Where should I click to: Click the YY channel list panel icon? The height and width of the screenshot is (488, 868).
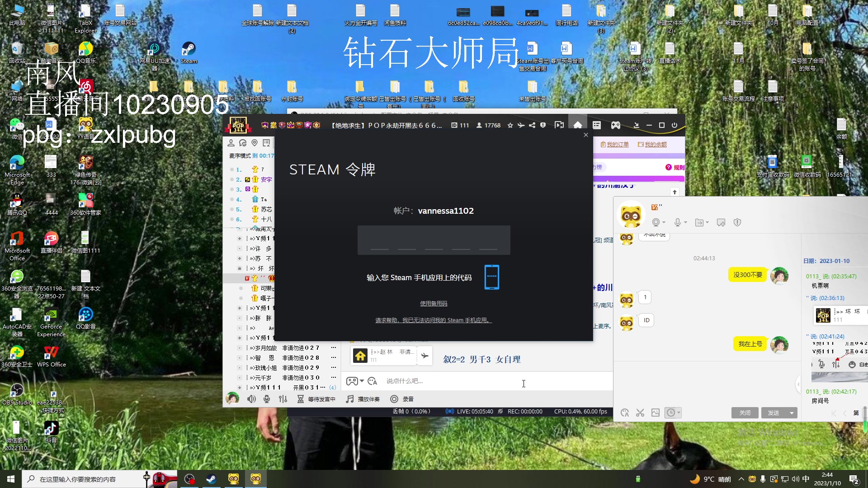pyautogui.click(x=597, y=125)
